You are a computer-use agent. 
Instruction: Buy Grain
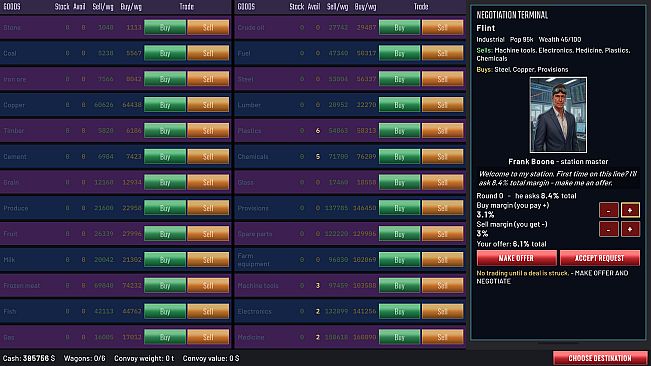coord(165,182)
